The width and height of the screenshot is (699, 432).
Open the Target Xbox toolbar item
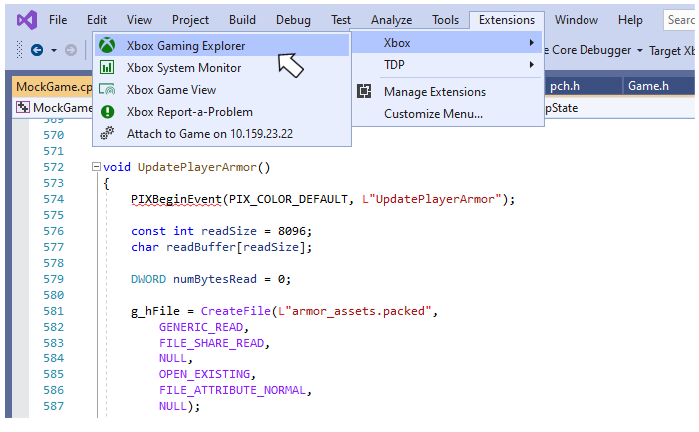tap(672, 50)
